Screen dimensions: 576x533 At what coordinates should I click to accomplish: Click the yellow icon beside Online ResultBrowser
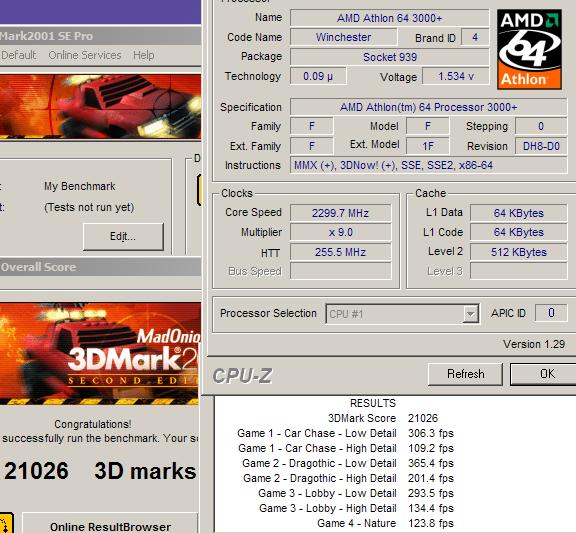click(7, 523)
